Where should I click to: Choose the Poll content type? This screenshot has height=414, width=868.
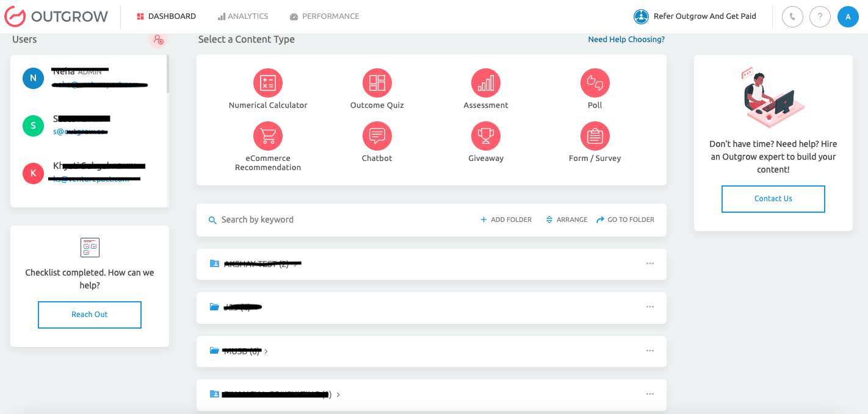pos(595,89)
